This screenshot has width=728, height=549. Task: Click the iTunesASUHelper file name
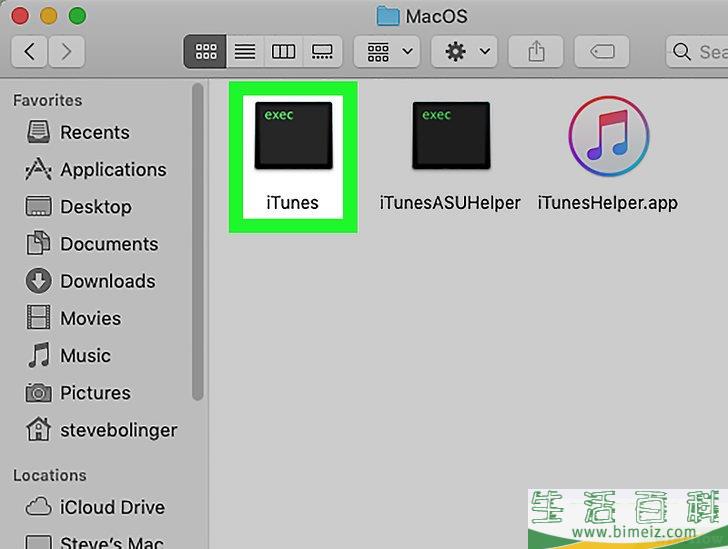[450, 203]
